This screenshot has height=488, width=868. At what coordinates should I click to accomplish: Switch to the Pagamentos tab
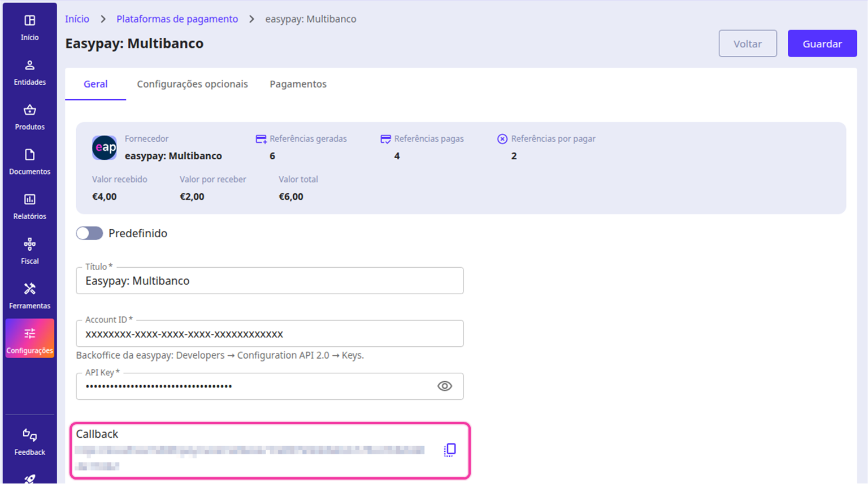[298, 84]
